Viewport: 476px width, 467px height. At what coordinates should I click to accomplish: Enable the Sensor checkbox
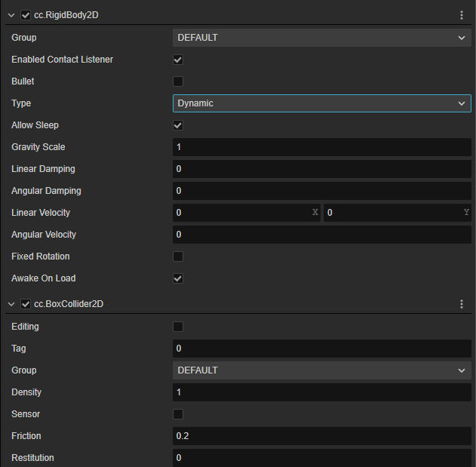pos(178,414)
